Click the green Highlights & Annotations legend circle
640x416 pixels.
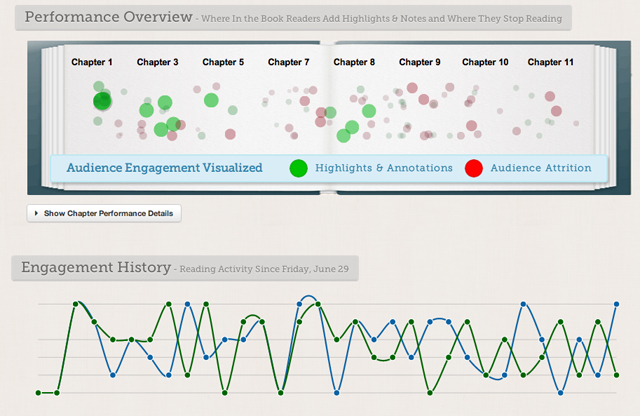(298, 168)
